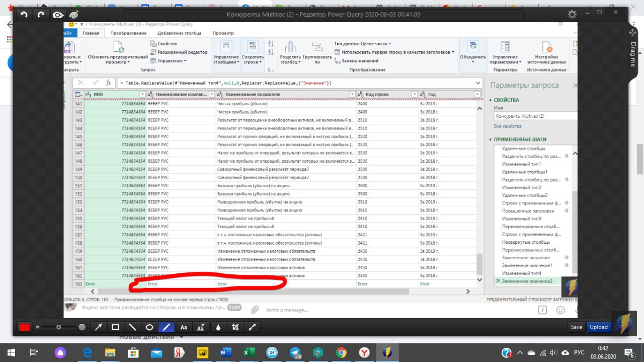Expand the Управление dropdown in Запрос group
This screenshot has height=362, width=644.
[169, 60]
